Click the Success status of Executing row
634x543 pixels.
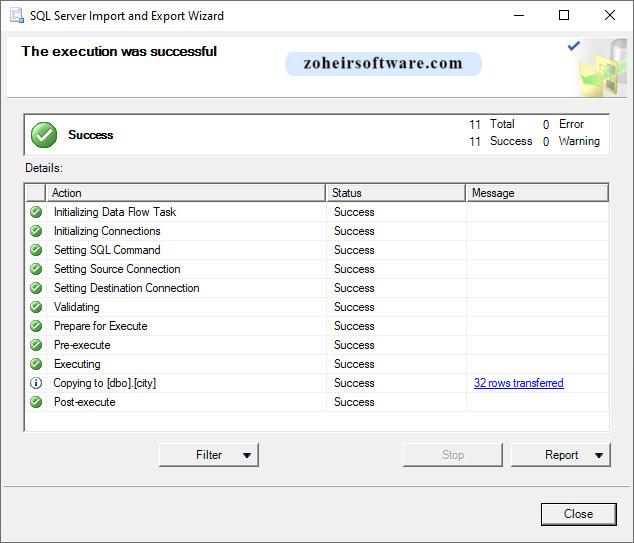point(354,364)
